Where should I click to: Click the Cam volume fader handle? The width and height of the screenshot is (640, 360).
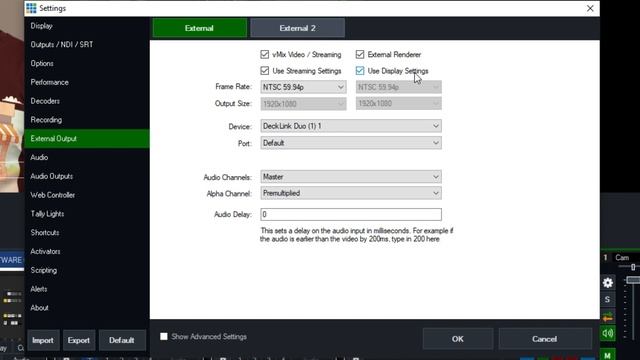633,280
